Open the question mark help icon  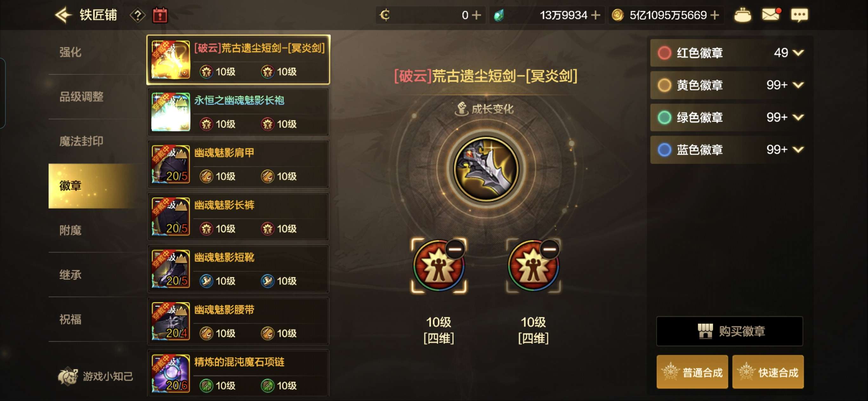(137, 16)
